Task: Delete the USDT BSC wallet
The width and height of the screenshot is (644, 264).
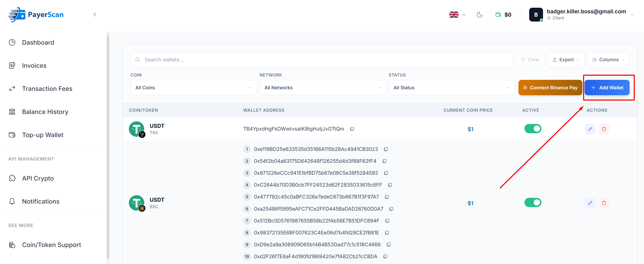Action: click(x=604, y=203)
